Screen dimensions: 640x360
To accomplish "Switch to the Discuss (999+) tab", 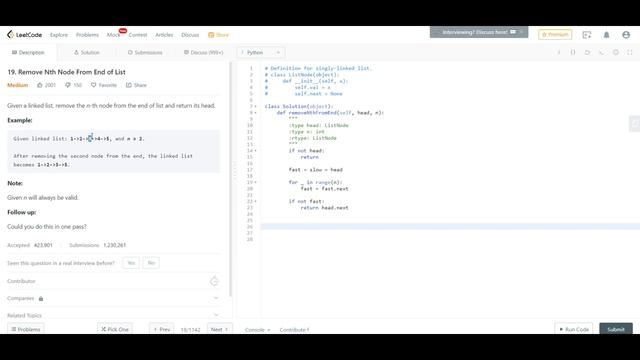I will (x=204, y=52).
